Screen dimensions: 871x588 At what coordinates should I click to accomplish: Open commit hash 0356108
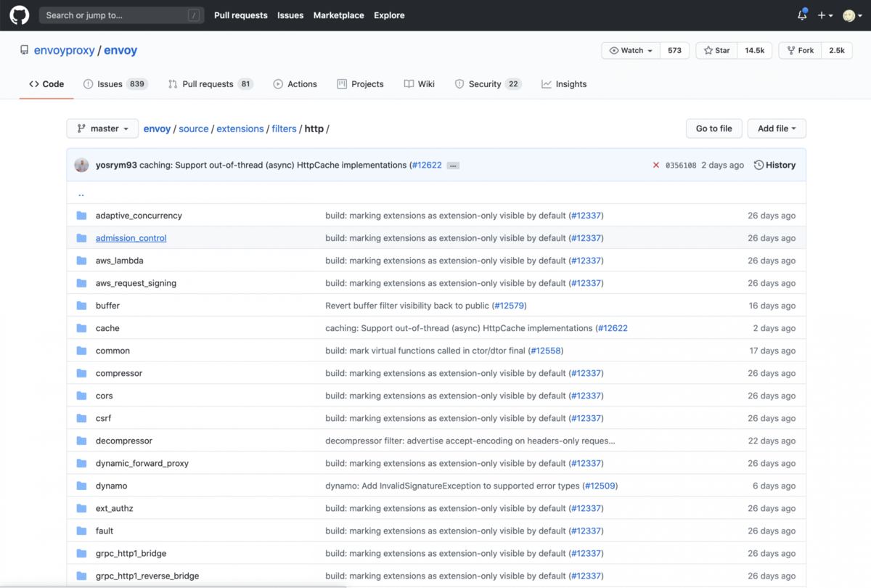[x=681, y=166]
